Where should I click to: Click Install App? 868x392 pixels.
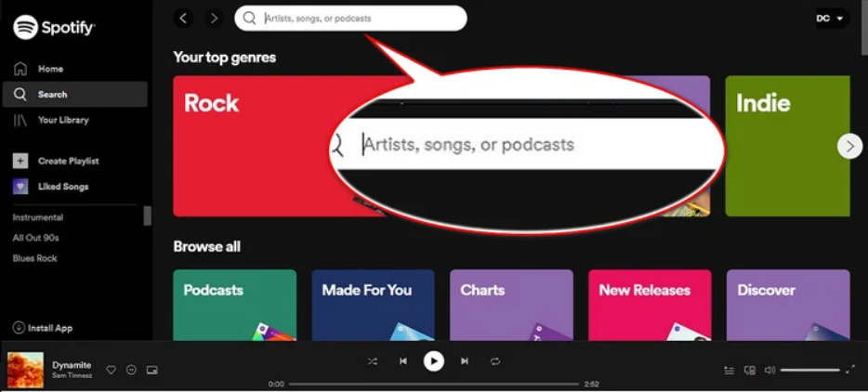43,328
